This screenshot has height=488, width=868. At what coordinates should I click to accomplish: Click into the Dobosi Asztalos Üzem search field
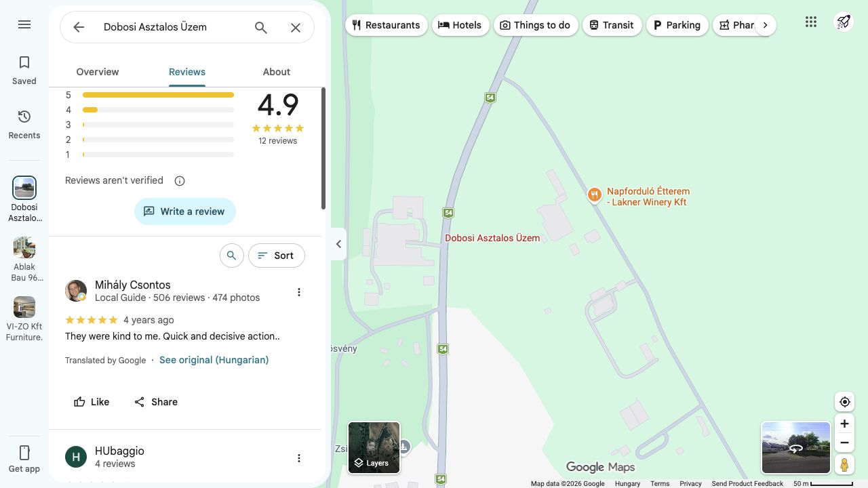point(170,27)
